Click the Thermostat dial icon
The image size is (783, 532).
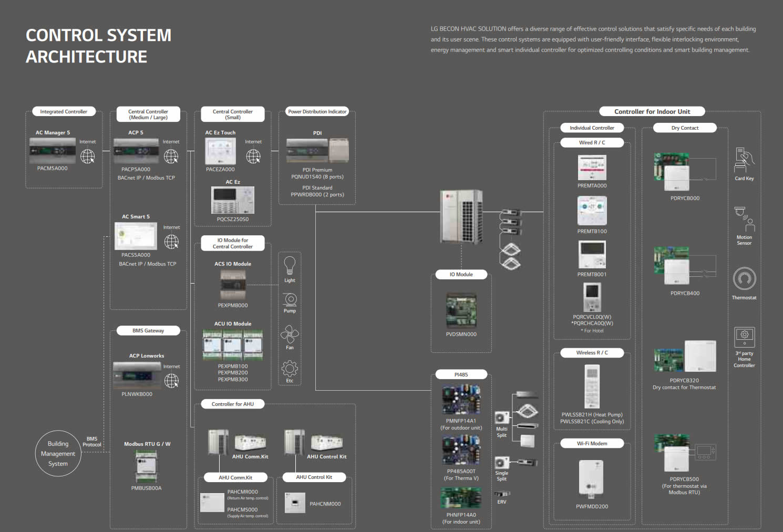(744, 279)
